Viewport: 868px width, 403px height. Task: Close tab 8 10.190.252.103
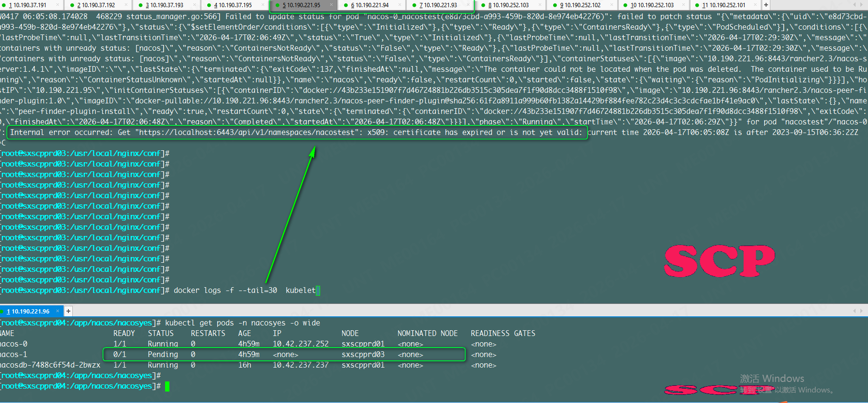click(540, 5)
